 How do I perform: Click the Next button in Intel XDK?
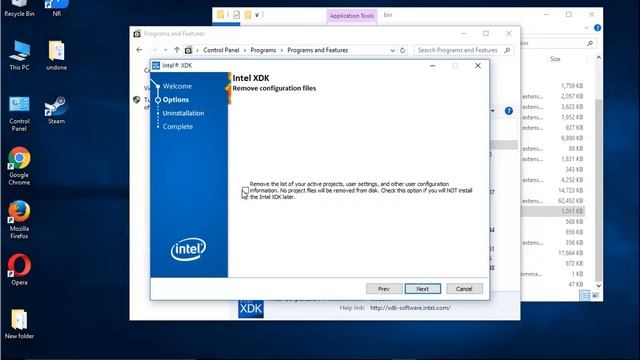[x=422, y=289]
